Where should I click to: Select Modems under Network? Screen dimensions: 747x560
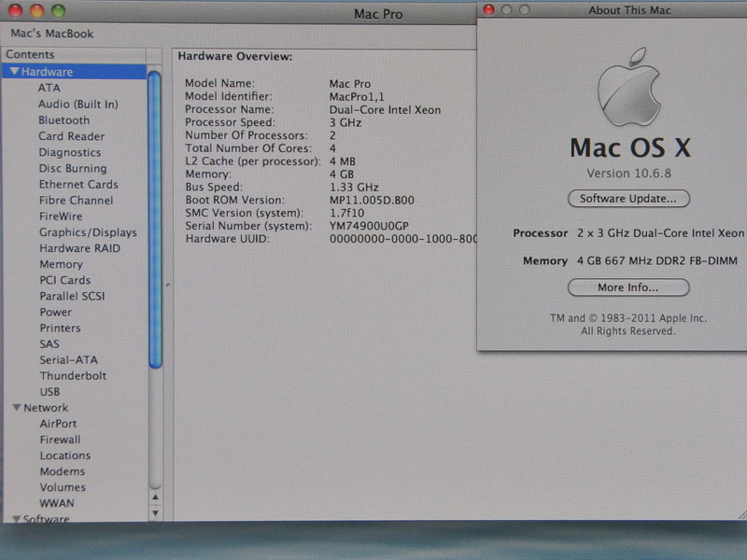[x=63, y=471]
